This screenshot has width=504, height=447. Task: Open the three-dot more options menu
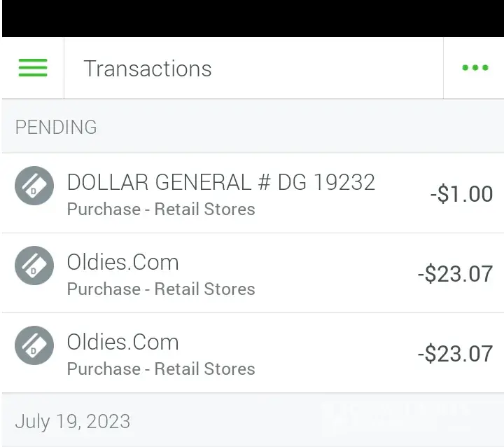point(475,68)
